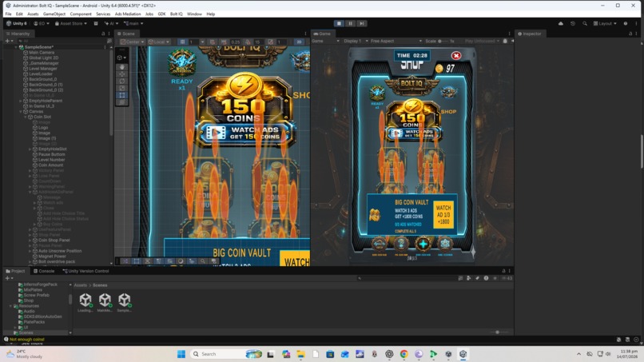Select Level Manager in the Hierarchy
This screenshot has width=644, height=362.
point(42,69)
